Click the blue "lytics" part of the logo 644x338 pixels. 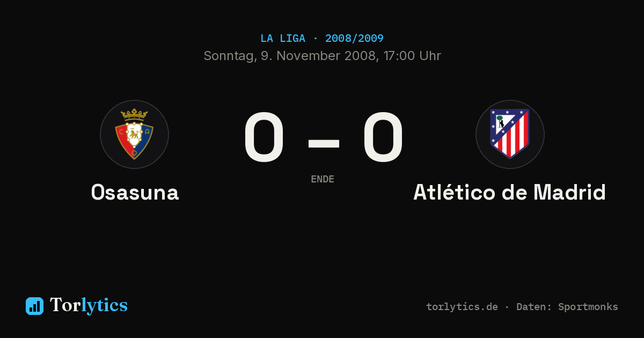(105, 306)
